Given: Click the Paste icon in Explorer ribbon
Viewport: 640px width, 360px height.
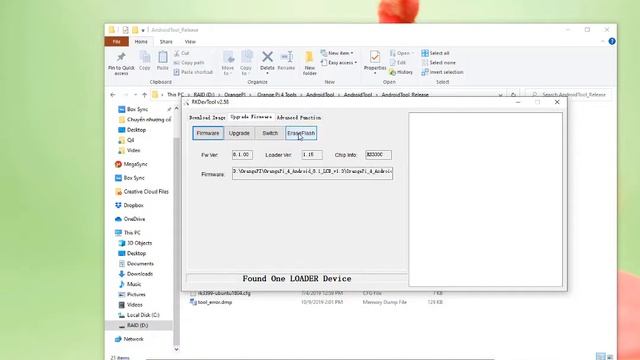Looking at the screenshot, I should (162, 61).
